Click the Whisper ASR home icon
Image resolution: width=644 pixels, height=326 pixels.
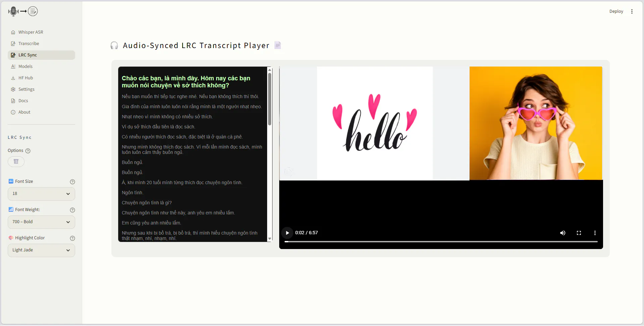coord(13,32)
